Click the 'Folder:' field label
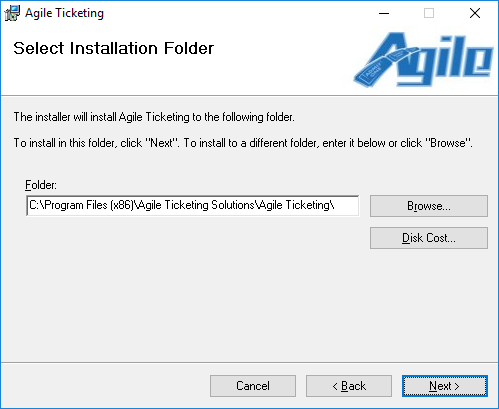 tap(41, 185)
